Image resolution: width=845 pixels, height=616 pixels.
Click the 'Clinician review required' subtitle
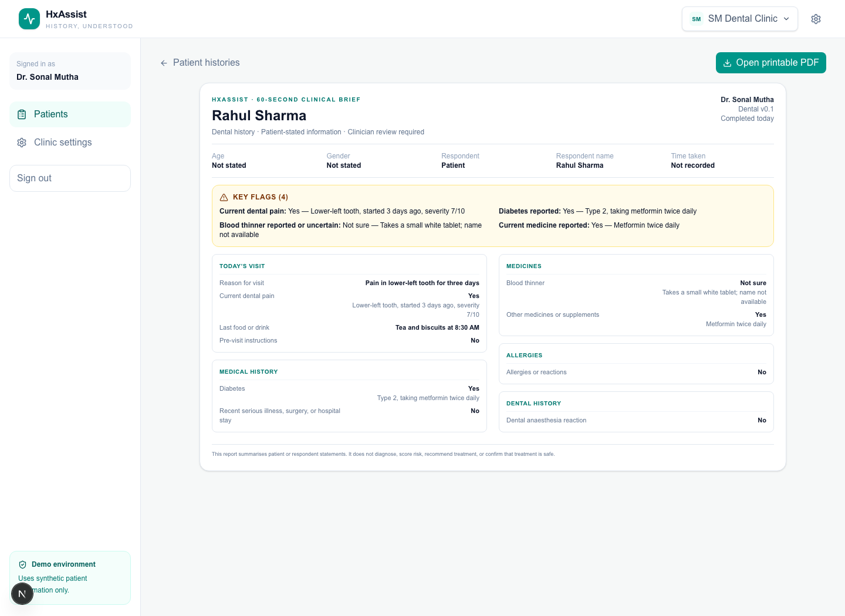coord(386,132)
